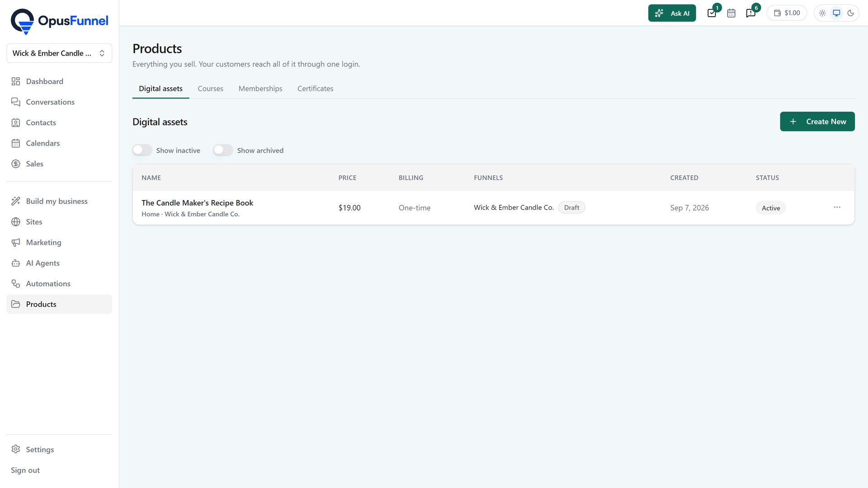Screen dimensions: 868x488
Task: Switch to dark theme moon icon
Action: point(850,13)
